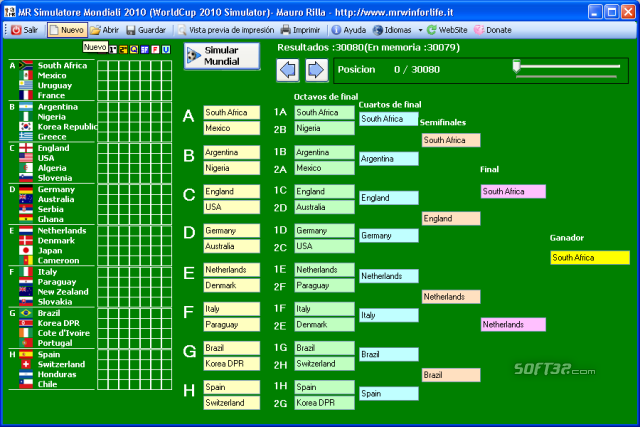Create a new simulation with Nuevo
Viewport: 640px width, 427px height.
pos(67,30)
